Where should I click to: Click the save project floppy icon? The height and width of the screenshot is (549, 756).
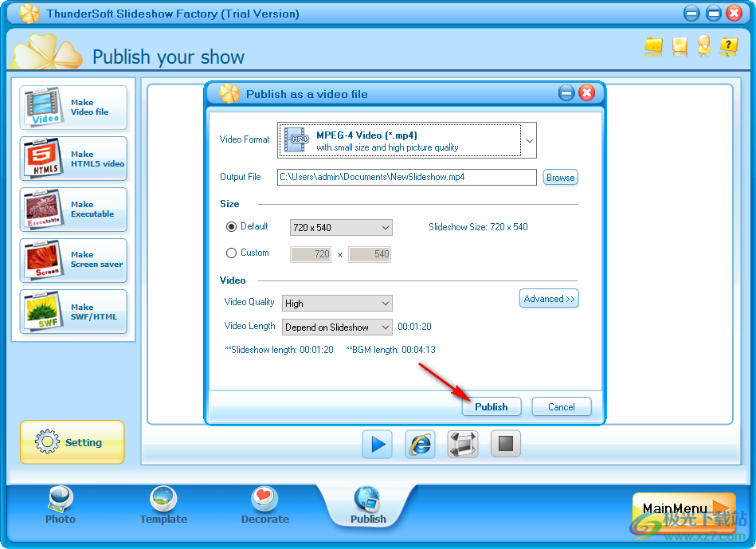[x=680, y=46]
